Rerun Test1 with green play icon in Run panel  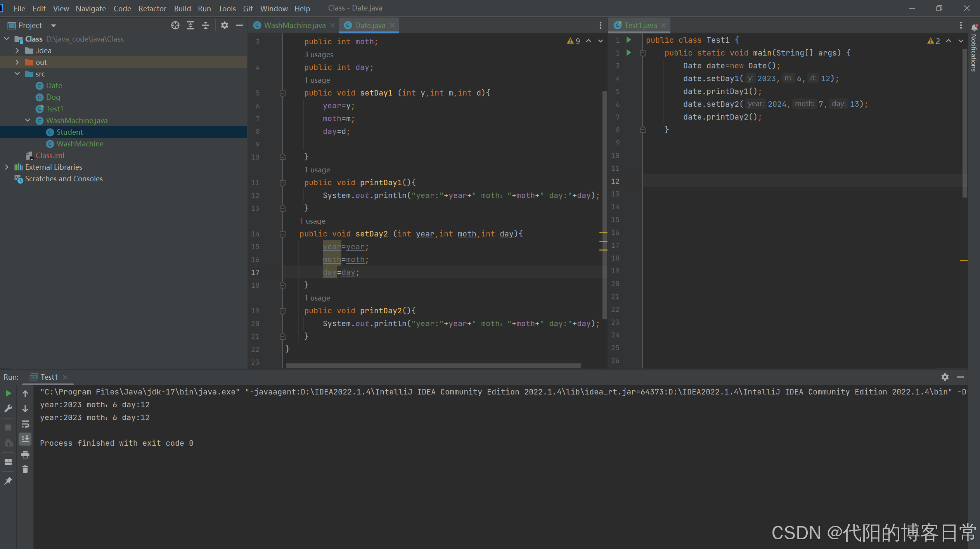(x=8, y=393)
